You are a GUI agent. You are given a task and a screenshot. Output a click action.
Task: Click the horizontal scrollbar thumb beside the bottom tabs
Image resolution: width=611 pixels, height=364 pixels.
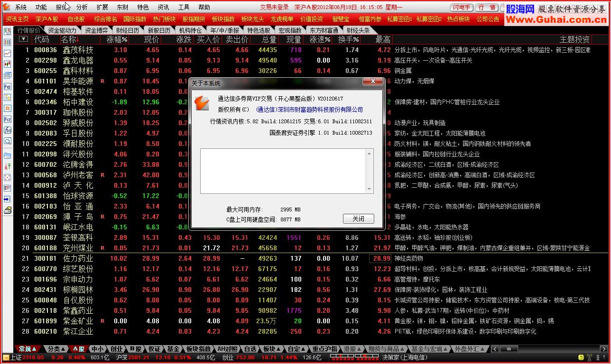coord(509,349)
